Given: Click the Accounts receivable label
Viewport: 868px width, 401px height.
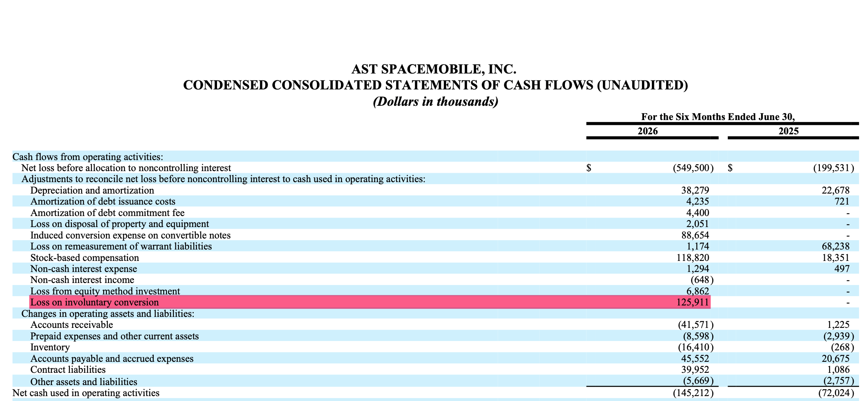Looking at the screenshot, I should point(71,325).
